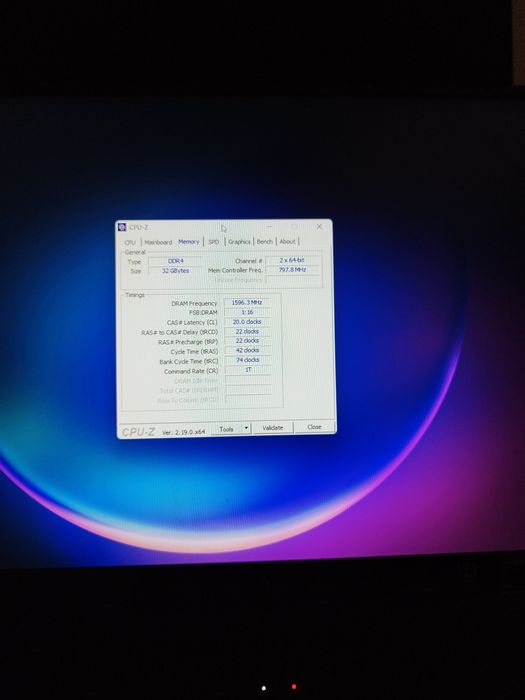Click the CPU-Z window title text
This screenshot has width=525, height=700.
(139, 228)
